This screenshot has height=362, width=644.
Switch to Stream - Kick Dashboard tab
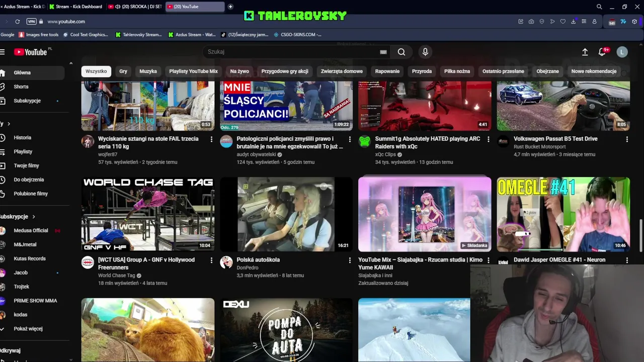[x=75, y=7]
